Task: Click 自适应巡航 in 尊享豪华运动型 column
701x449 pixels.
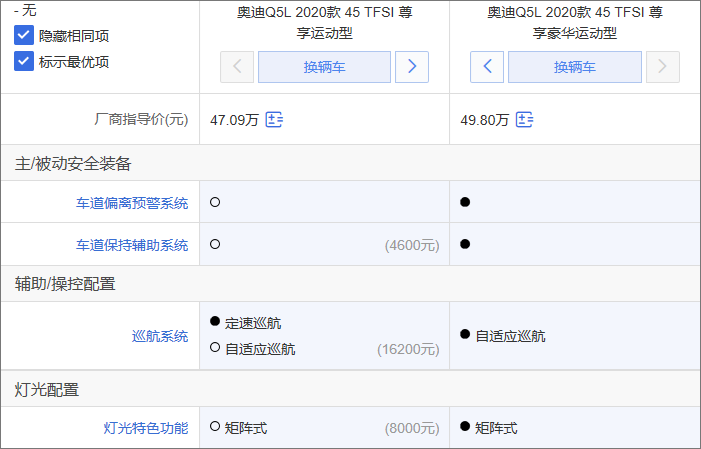Action: 510,336
